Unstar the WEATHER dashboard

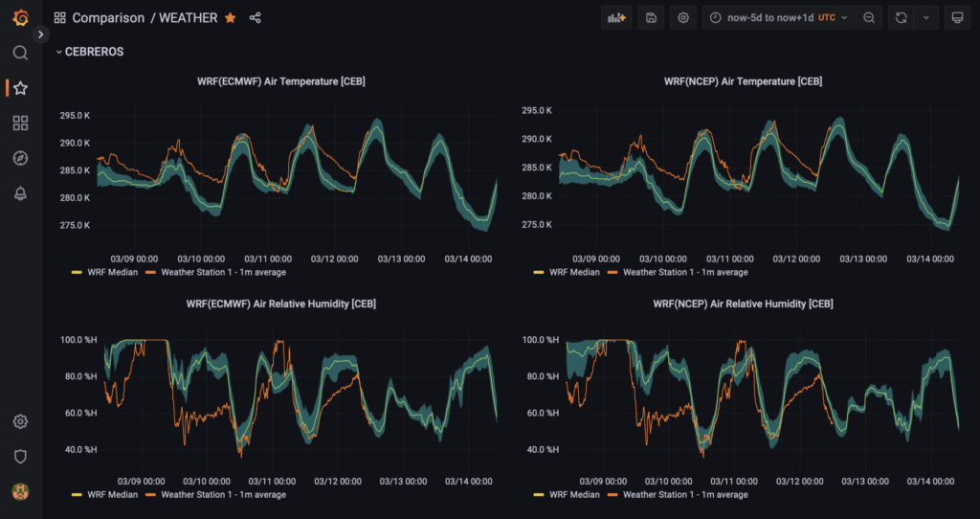point(231,18)
